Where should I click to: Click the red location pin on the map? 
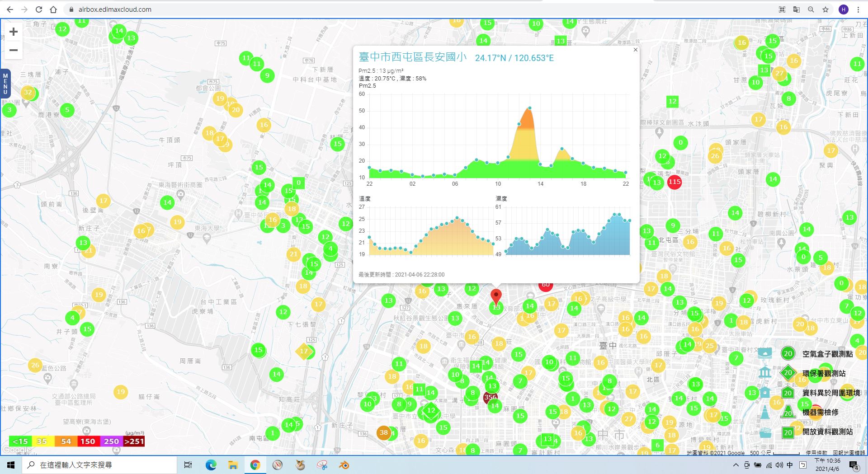point(496,297)
